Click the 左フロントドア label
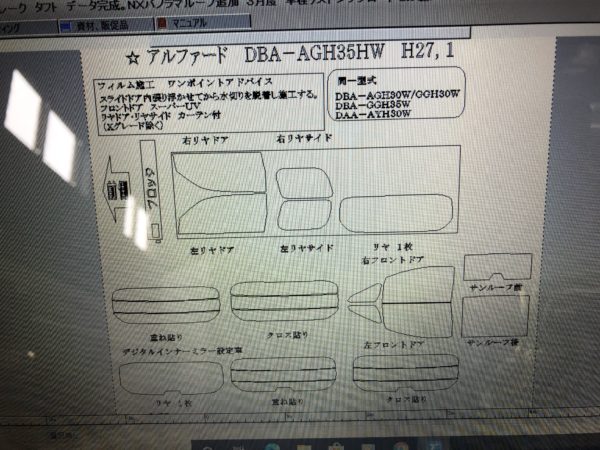 (x=394, y=344)
